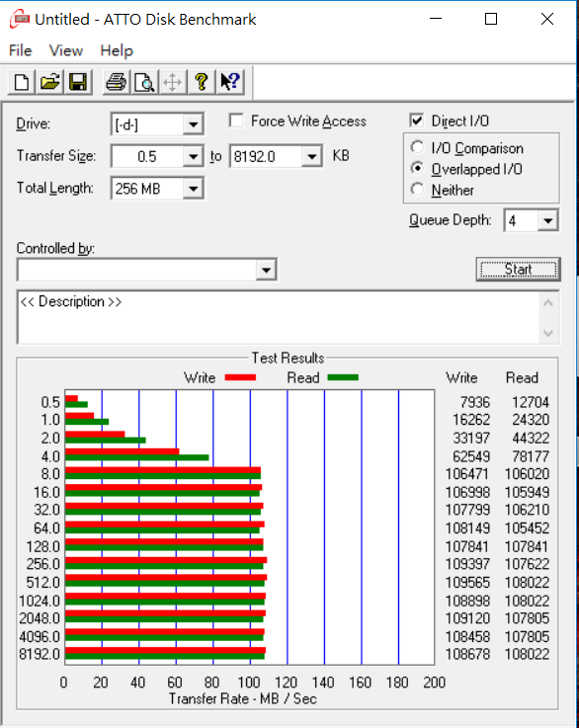Viewport: 579px width, 728px height.
Task: Click the Transfer Rate - MB / Sec axis label
Action: [x=242, y=698]
